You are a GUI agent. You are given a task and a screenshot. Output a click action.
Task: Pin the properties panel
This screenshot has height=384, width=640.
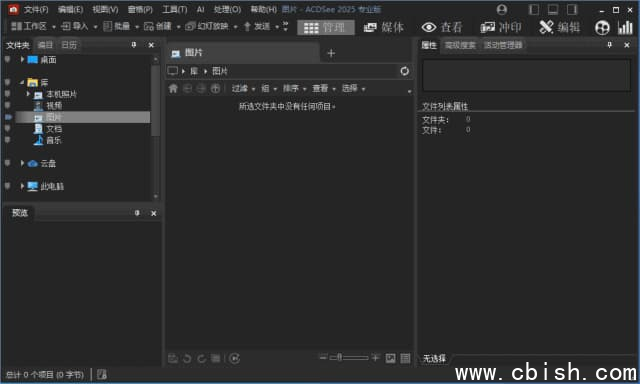(609, 45)
